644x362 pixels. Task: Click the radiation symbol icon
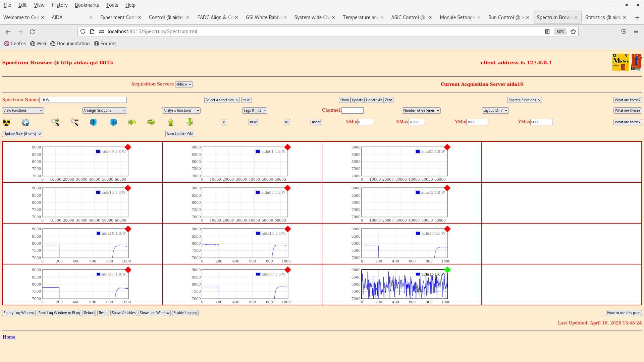pyautogui.click(x=6, y=122)
